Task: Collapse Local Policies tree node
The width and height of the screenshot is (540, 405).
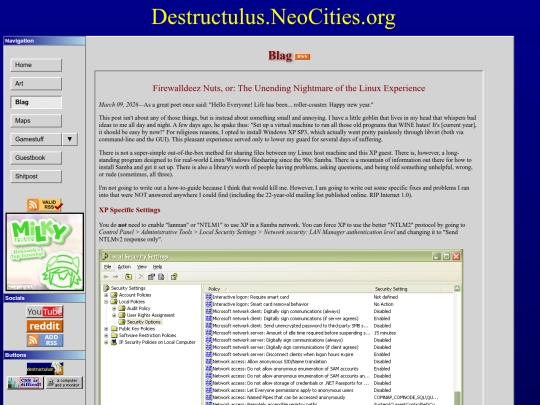Action: point(106,302)
